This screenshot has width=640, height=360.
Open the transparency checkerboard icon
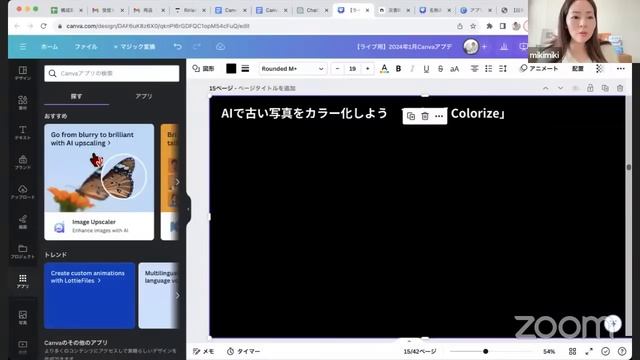pos(599,69)
